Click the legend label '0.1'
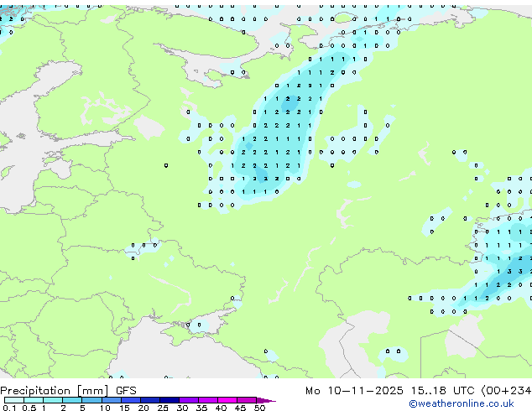The width and height of the screenshot is (532, 411). pyautogui.click(x=9, y=408)
